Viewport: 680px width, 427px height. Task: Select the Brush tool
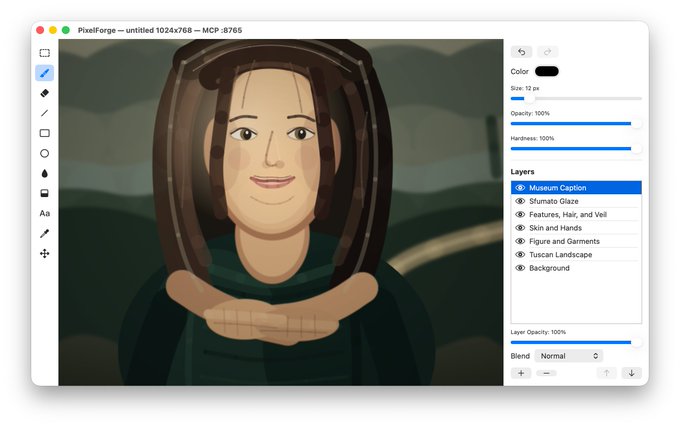tap(45, 73)
